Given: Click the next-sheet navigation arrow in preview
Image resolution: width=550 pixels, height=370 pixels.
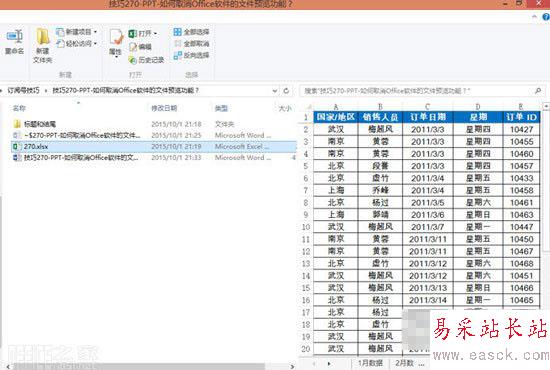Looking at the screenshot, I should coord(329,363).
